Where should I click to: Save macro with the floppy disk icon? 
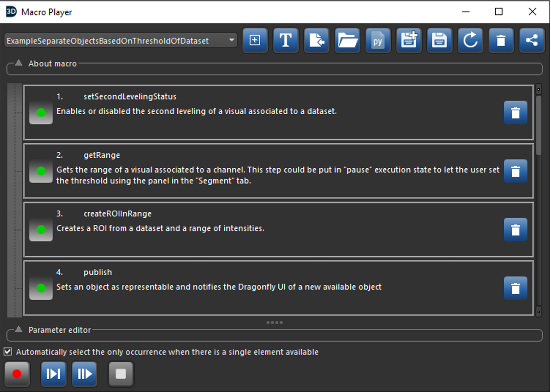click(439, 40)
